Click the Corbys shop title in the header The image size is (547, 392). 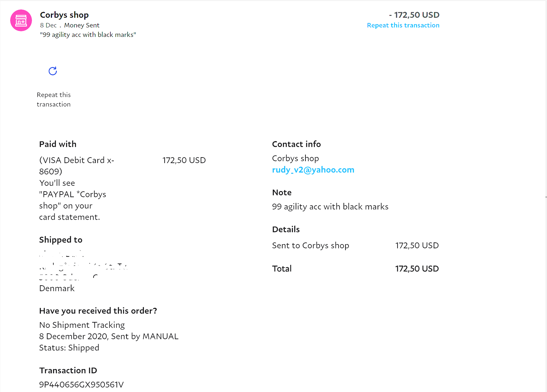(x=64, y=15)
